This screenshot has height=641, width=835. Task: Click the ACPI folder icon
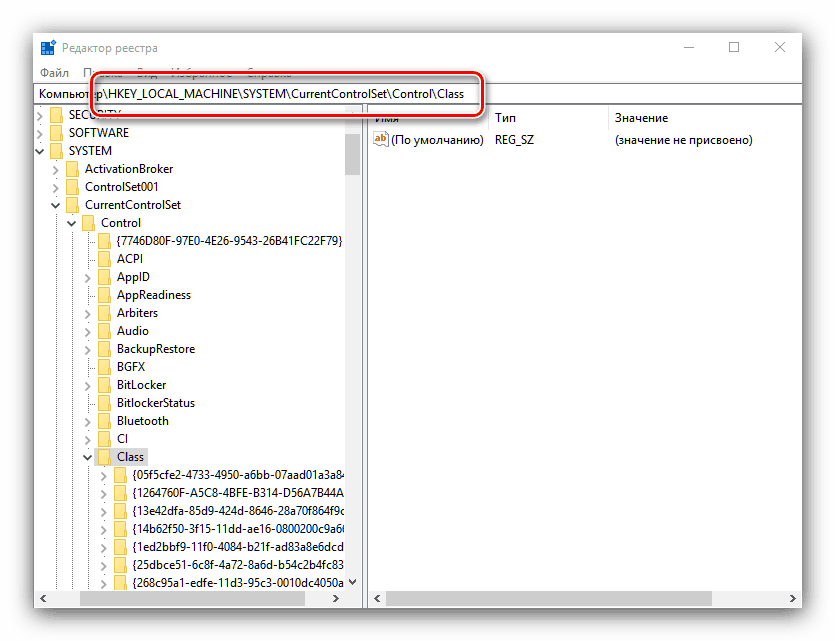point(104,259)
